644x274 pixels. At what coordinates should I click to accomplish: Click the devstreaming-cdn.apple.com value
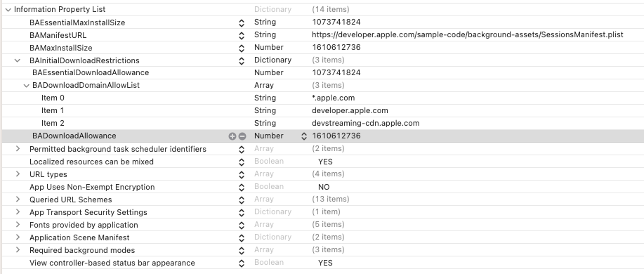(365, 123)
